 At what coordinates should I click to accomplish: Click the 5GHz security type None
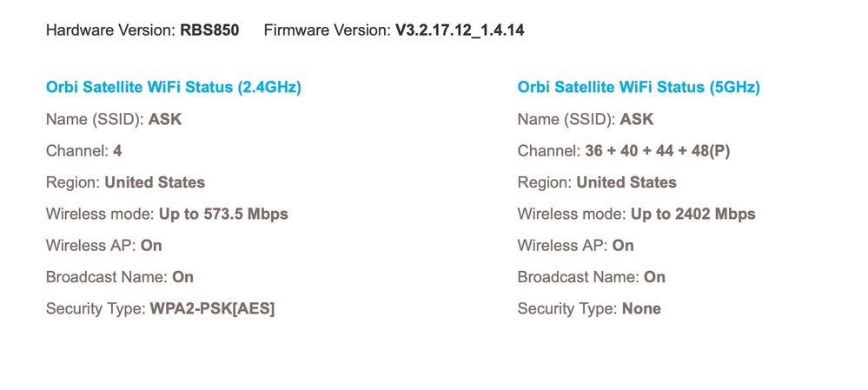point(641,308)
